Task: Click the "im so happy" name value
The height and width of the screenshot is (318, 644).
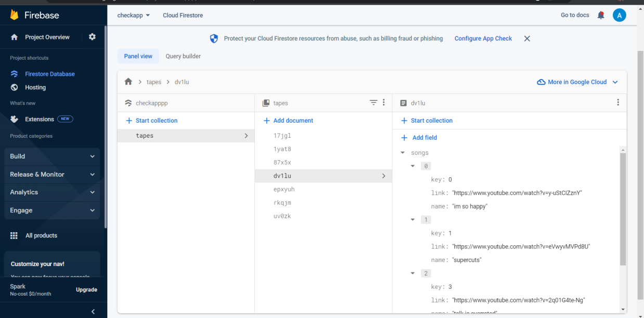Action: point(470,206)
